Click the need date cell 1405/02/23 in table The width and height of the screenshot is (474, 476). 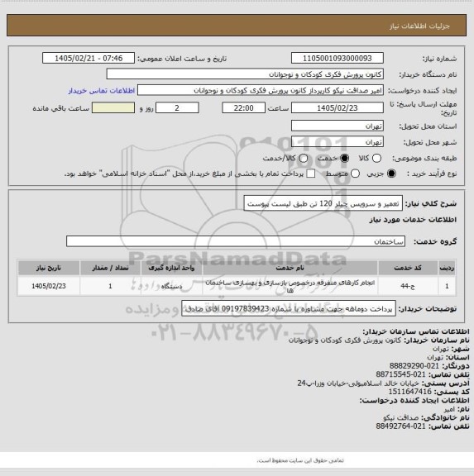click(x=49, y=286)
